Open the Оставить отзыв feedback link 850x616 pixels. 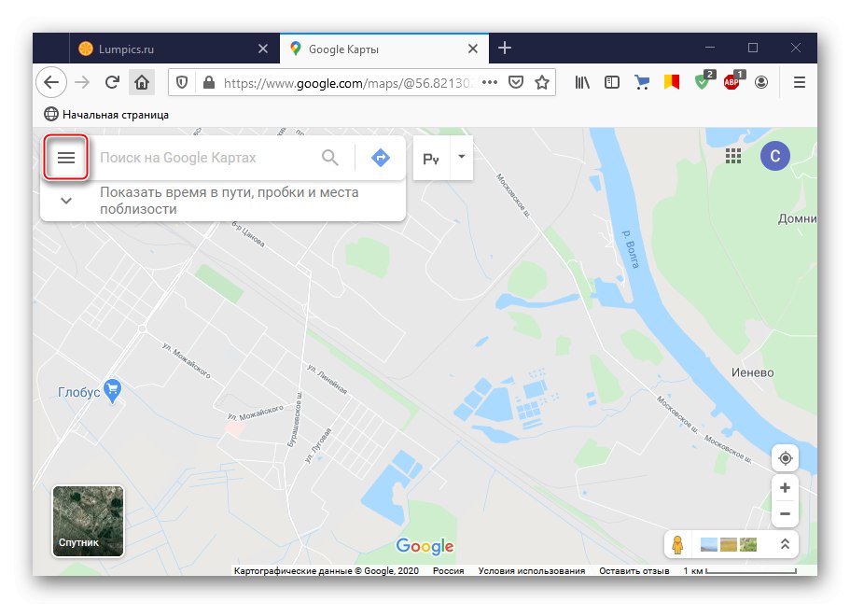click(x=637, y=570)
